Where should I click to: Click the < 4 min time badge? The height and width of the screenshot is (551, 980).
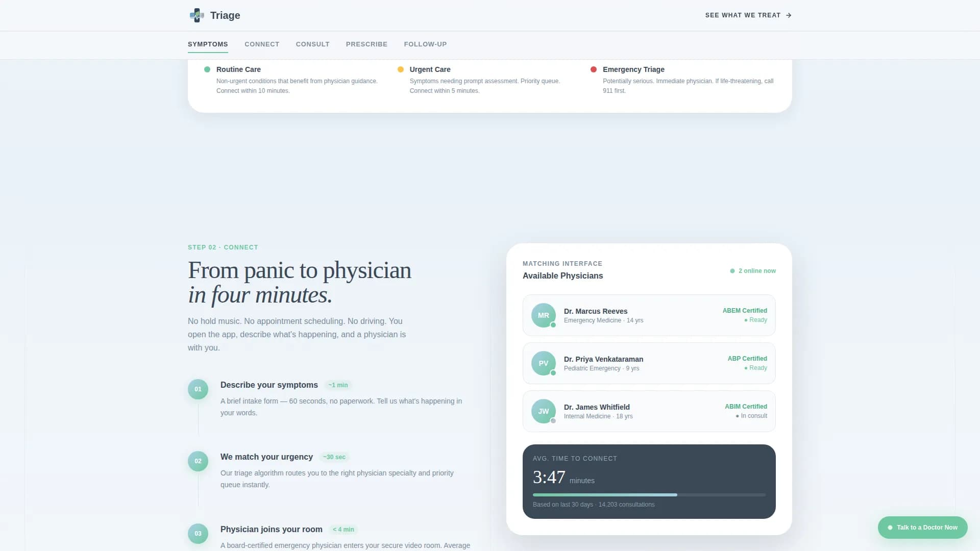(x=344, y=530)
